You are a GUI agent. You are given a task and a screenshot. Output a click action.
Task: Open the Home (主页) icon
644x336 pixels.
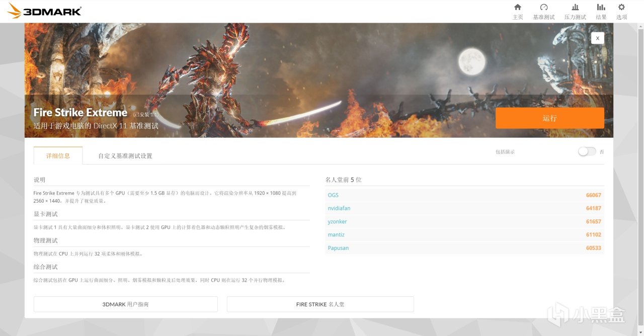(x=518, y=7)
